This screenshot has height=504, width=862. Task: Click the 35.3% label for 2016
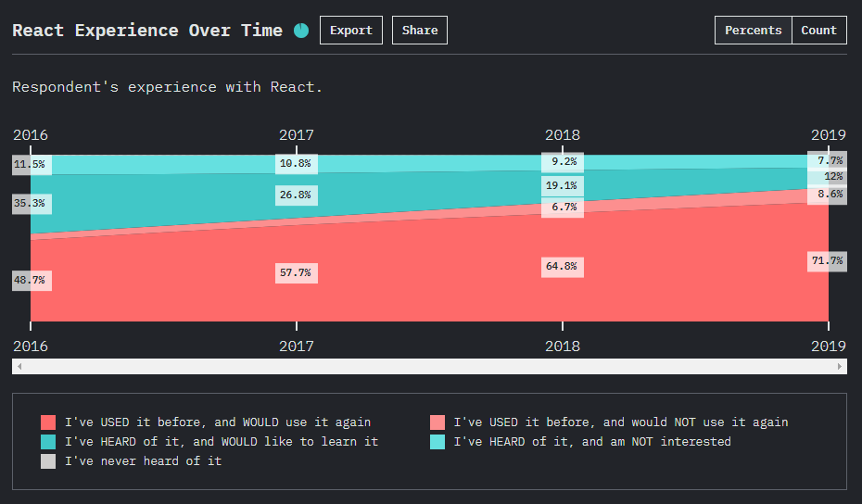coord(32,203)
